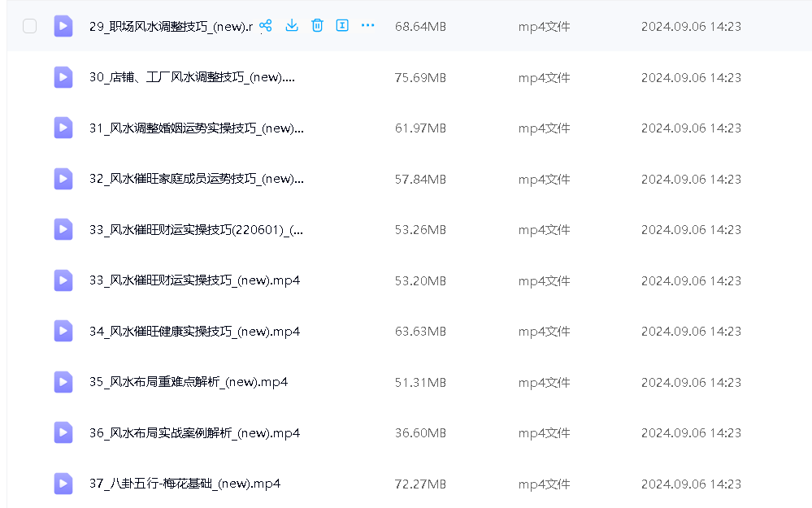The width and height of the screenshot is (812, 508).
Task: Open 31_风水调整婚姻运势实操技巧 video file
Action: [196, 128]
